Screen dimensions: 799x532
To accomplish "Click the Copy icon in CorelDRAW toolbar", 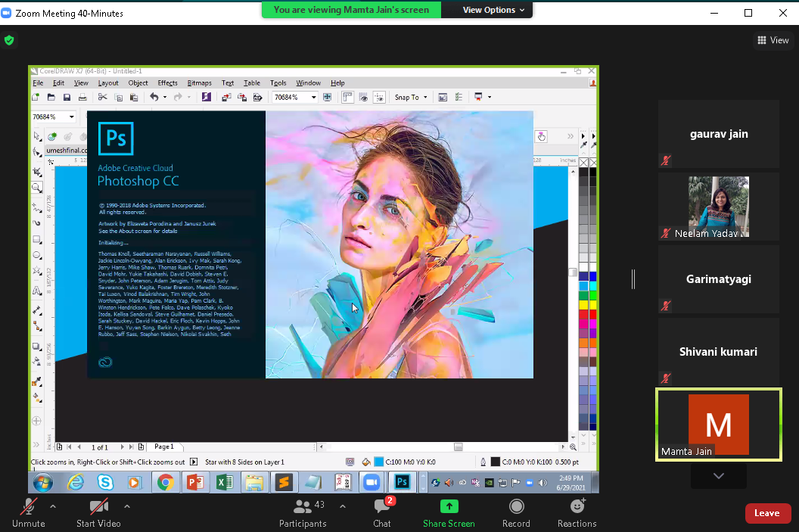I will (118, 98).
